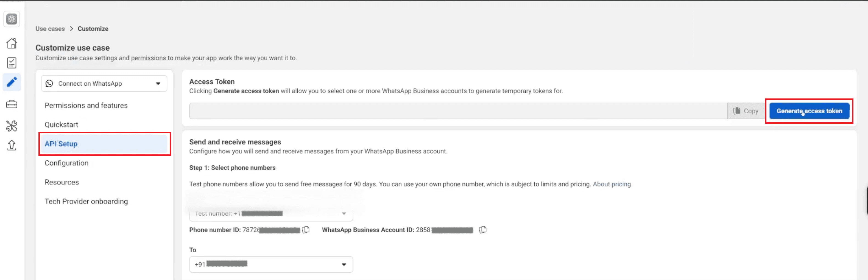
Task: Select Quickstart in the side menu
Action: pyautogui.click(x=61, y=125)
